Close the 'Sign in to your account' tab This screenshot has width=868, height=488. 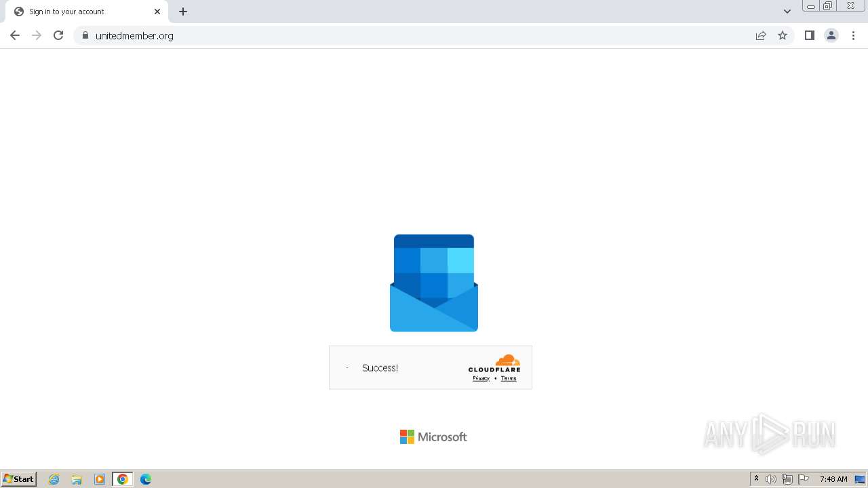point(157,12)
